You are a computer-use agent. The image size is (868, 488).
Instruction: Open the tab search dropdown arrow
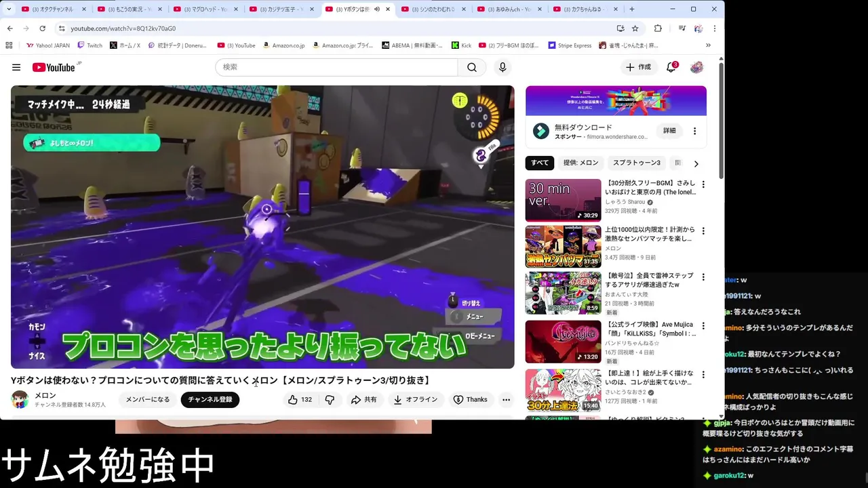pos(9,9)
